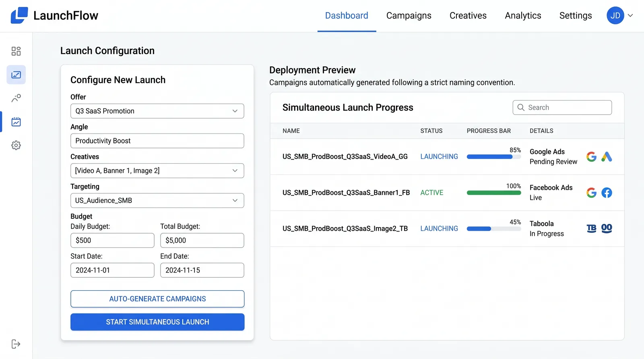Click the Angle input field
644x359 pixels.
click(x=157, y=141)
